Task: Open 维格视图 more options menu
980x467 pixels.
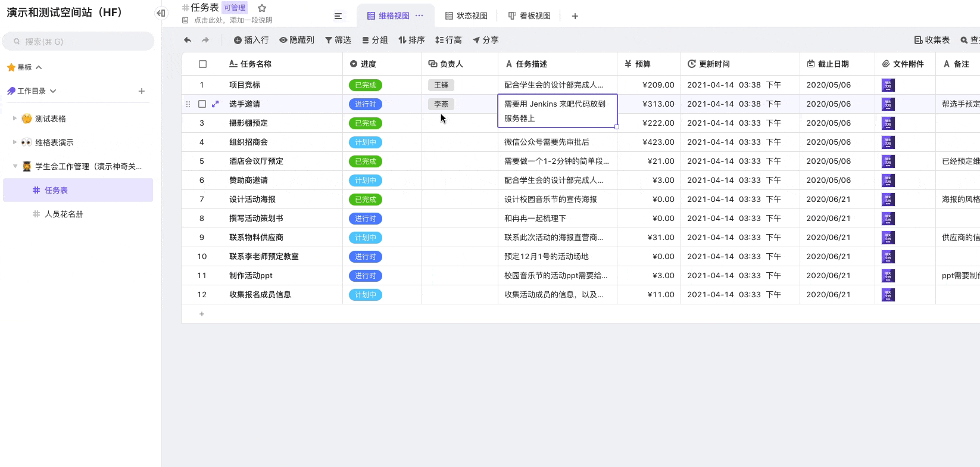Action: (419, 15)
